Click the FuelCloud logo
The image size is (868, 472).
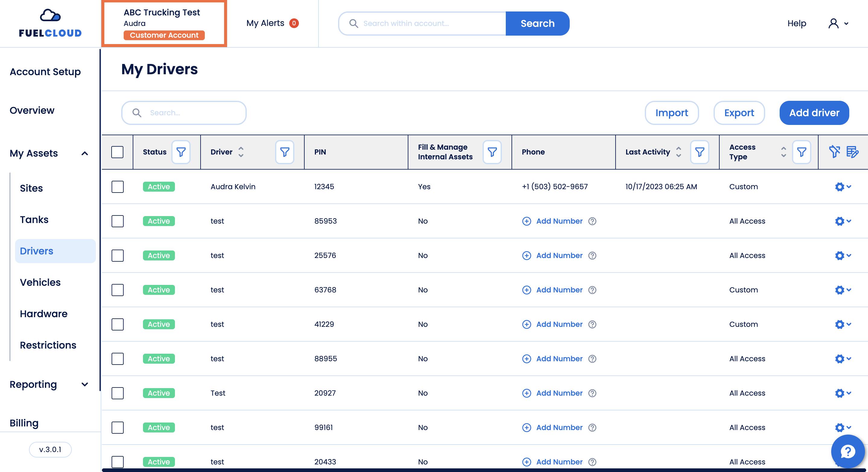pyautogui.click(x=50, y=23)
